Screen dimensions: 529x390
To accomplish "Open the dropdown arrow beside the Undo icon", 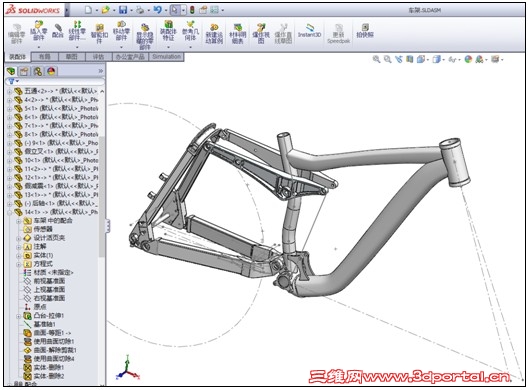I will point(166,10).
